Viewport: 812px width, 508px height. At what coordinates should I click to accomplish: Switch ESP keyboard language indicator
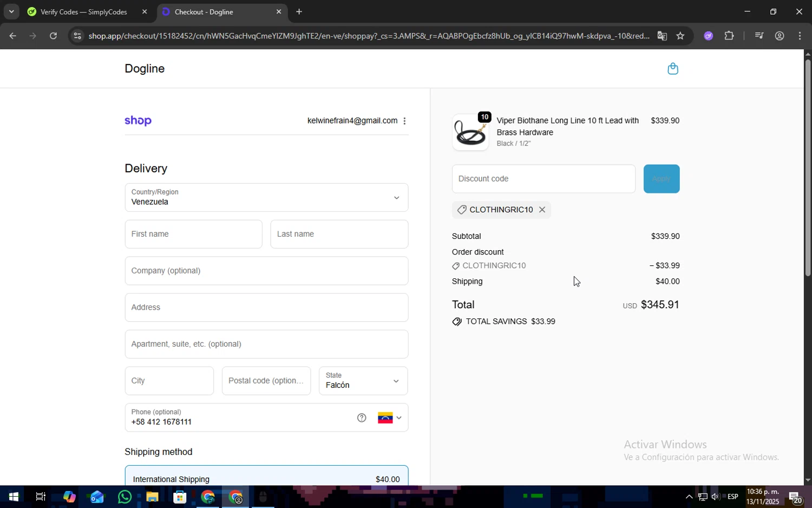[x=733, y=497]
